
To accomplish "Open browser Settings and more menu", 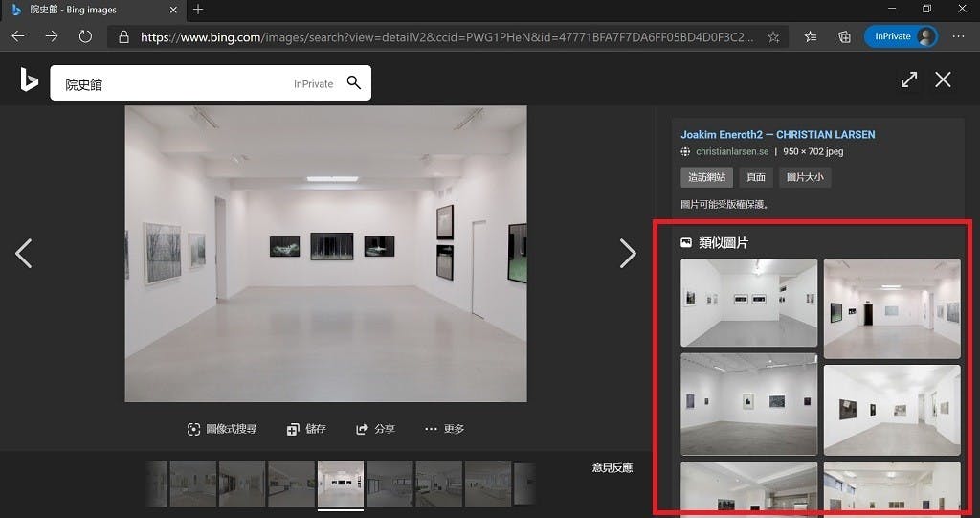I will (958, 37).
